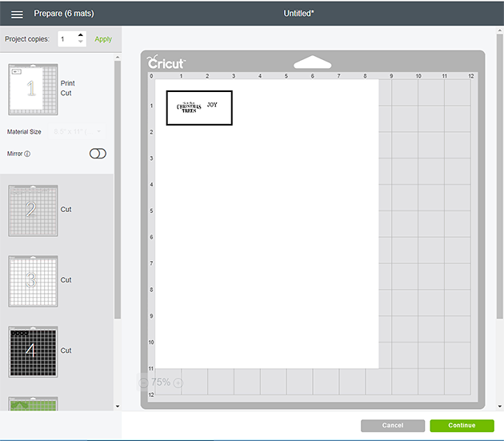Click main preview scrollbar up arrow
The height and width of the screenshot is (441, 504).
tap(500, 31)
